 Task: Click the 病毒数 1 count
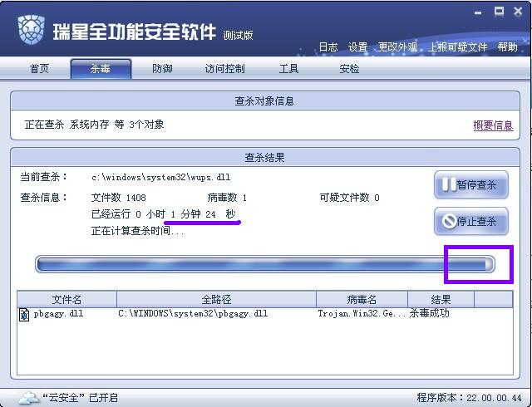[x=227, y=198]
